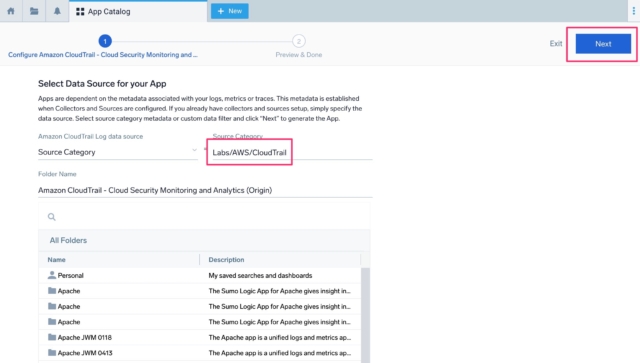Open the Library folder icon tab
This screenshot has height=363, width=640.
(34, 11)
